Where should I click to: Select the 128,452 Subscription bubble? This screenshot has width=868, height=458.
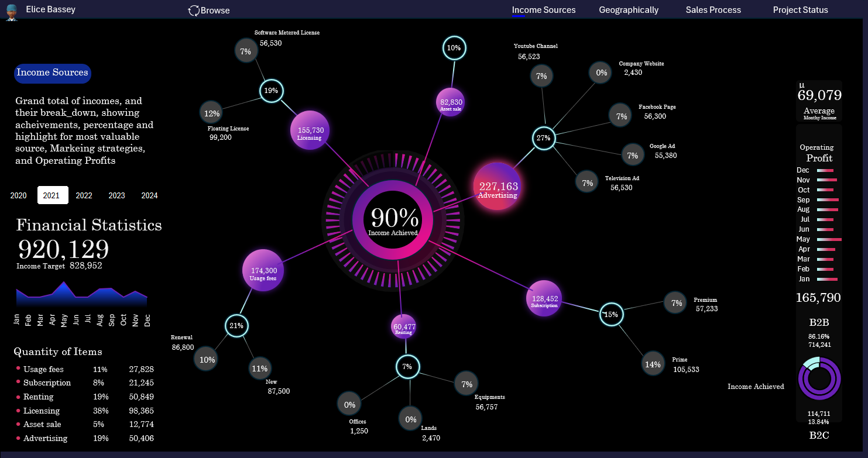(544, 299)
